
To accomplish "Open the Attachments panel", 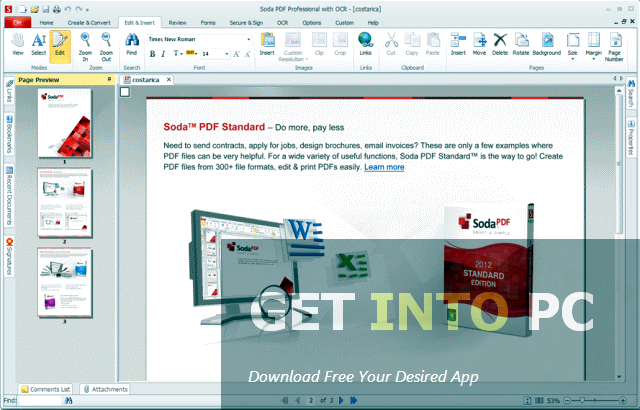I will point(105,389).
